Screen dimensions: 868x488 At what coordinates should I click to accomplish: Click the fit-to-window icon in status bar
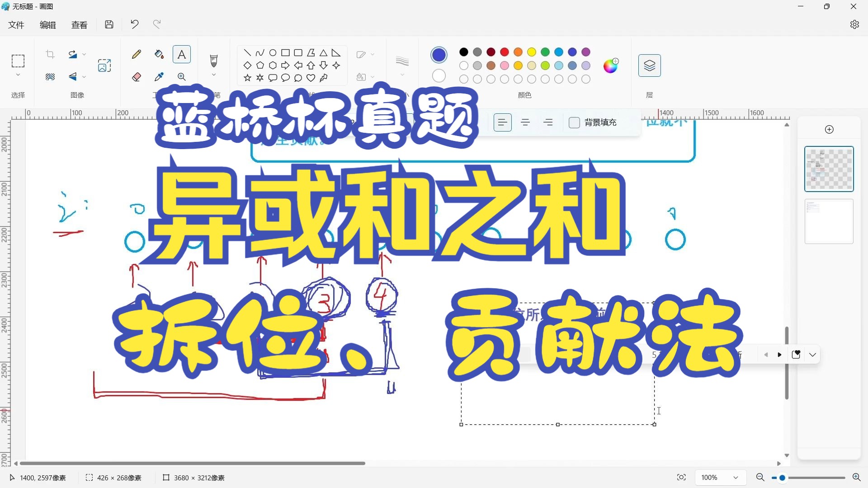point(681,478)
